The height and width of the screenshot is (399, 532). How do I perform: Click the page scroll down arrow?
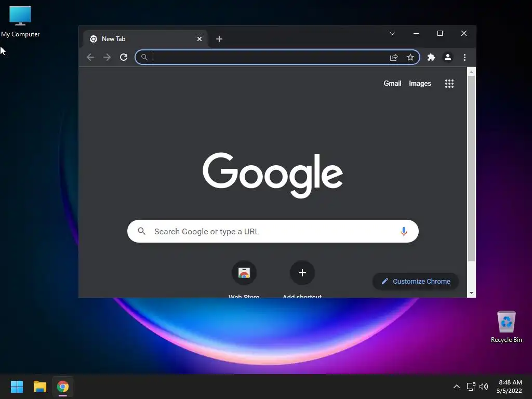coord(471,293)
